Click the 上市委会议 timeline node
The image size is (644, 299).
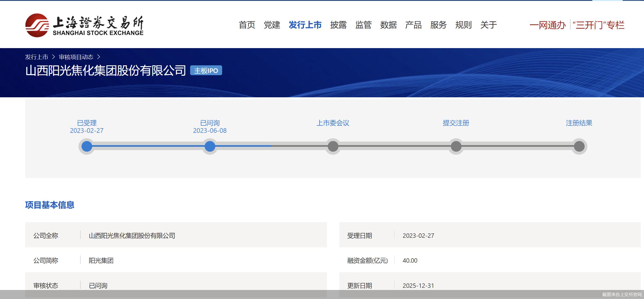click(x=333, y=146)
